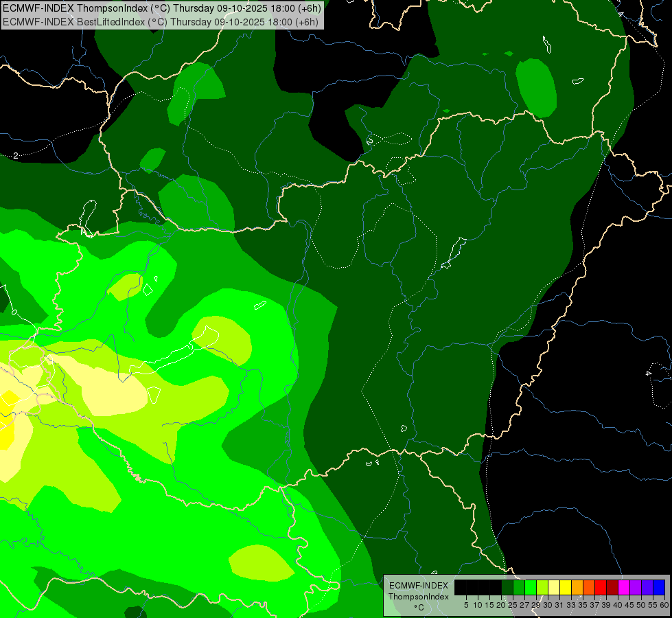Image resolution: width=672 pixels, height=618 pixels.
Task: Pick the bright green 27–29 legend swatch
Action: pyautogui.click(x=531, y=587)
